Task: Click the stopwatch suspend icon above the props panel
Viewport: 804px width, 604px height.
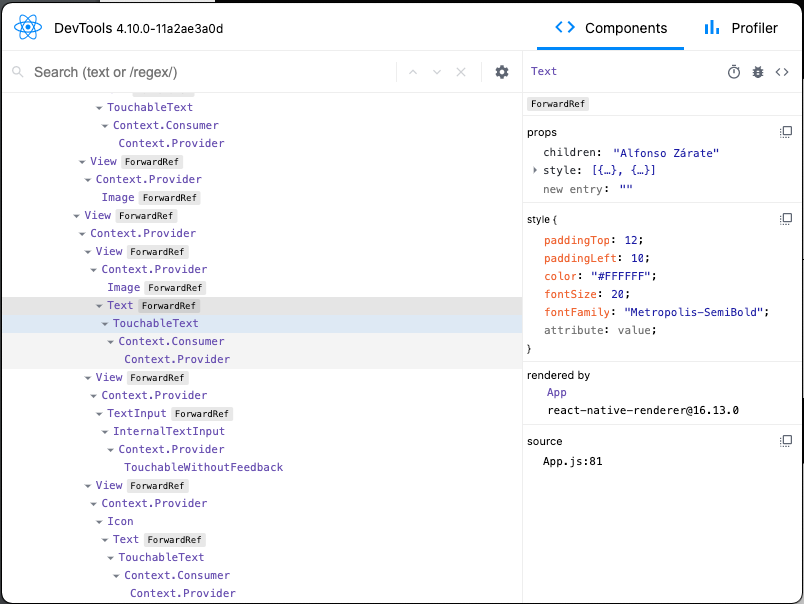Action: (x=735, y=71)
